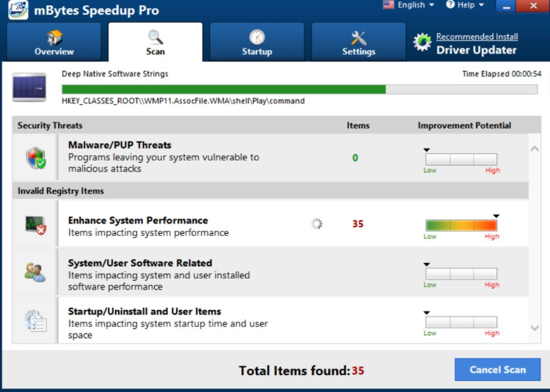This screenshot has height=392, width=550.
Task: Click the Driver Updater gear icon
Action: tap(422, 42)
